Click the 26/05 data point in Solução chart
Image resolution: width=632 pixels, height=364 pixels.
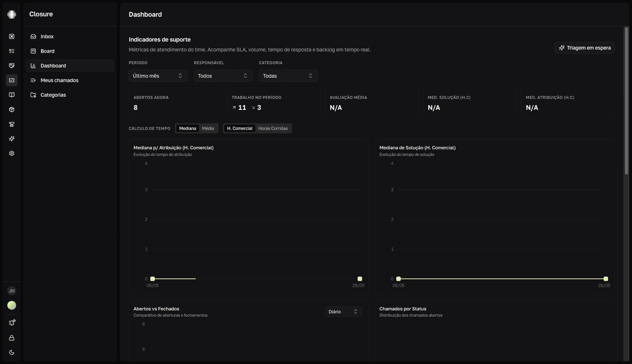pos(606,279)
